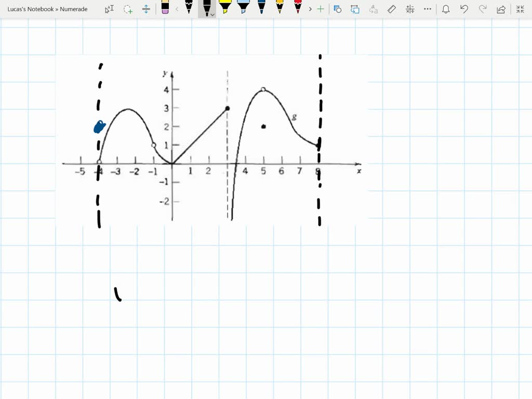Select the Eraser tool

[x=165, y=9]
